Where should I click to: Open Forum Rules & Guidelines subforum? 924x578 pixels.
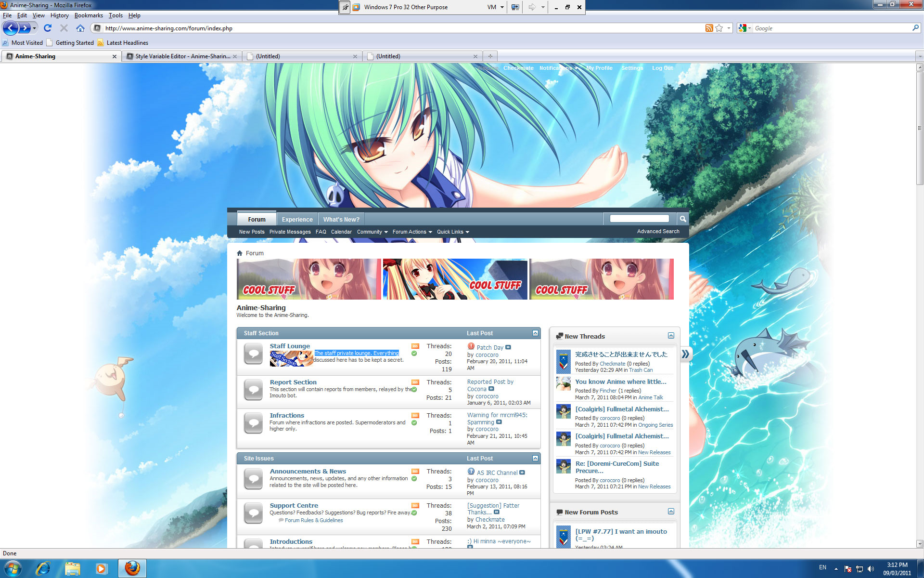coord(314,521)
